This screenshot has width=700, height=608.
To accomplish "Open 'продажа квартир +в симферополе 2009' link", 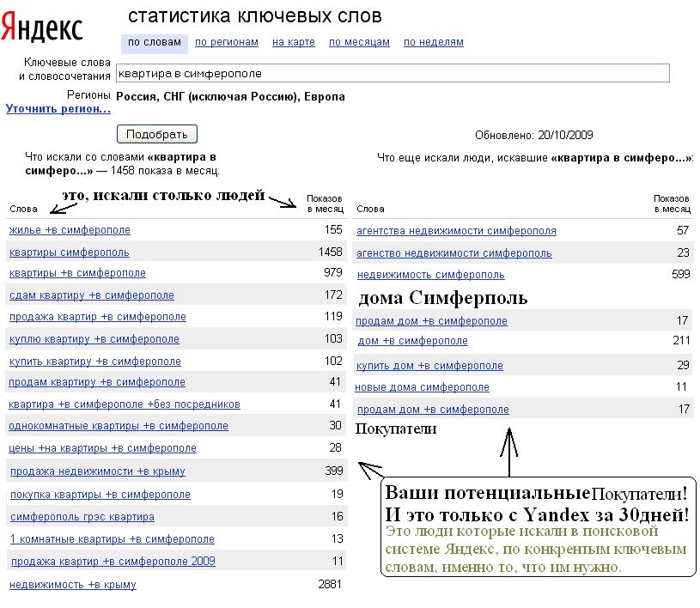I will pyautogui.click(x=113, y=562).
